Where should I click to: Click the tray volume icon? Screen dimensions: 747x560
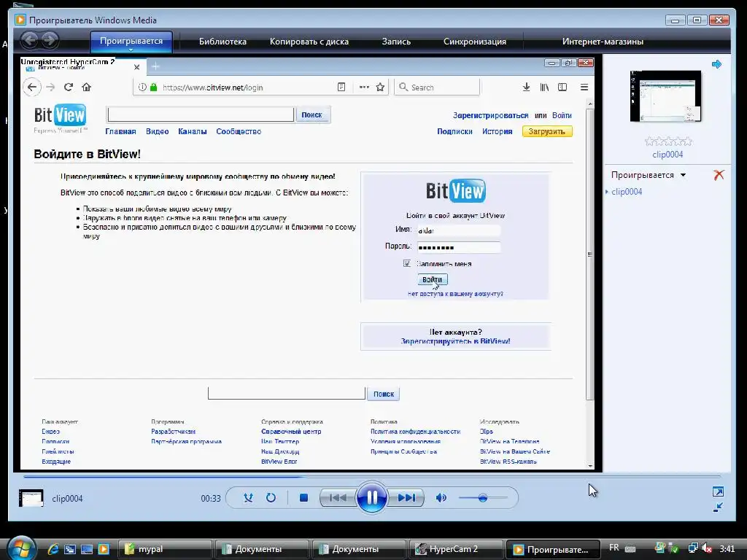[x=708, y=548]
